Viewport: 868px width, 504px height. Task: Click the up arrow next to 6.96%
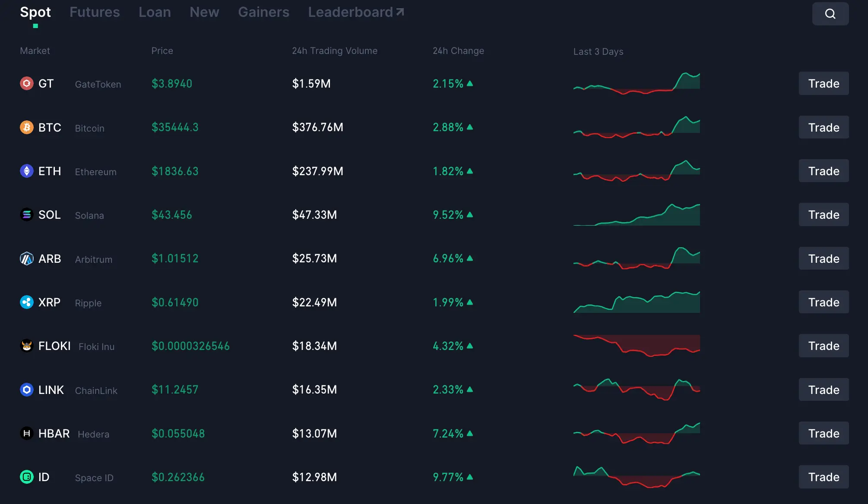(x=470, y=258)
